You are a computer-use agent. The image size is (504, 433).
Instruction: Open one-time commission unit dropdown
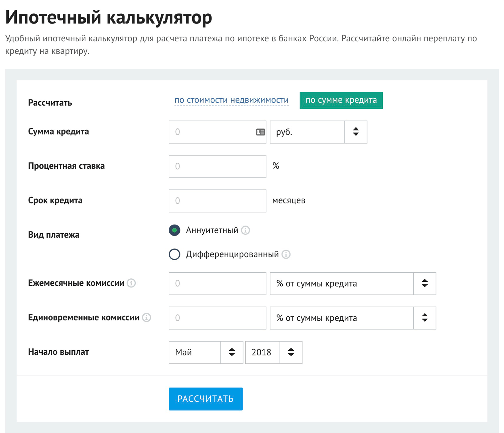(x=353, y=318)
